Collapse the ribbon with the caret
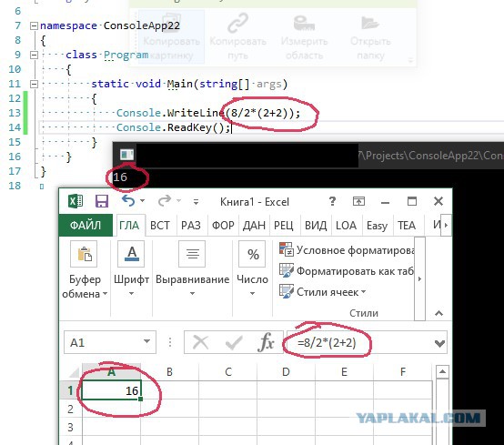Image resolution: width=504 pixels, height=445 pixels. click(439, 313)
